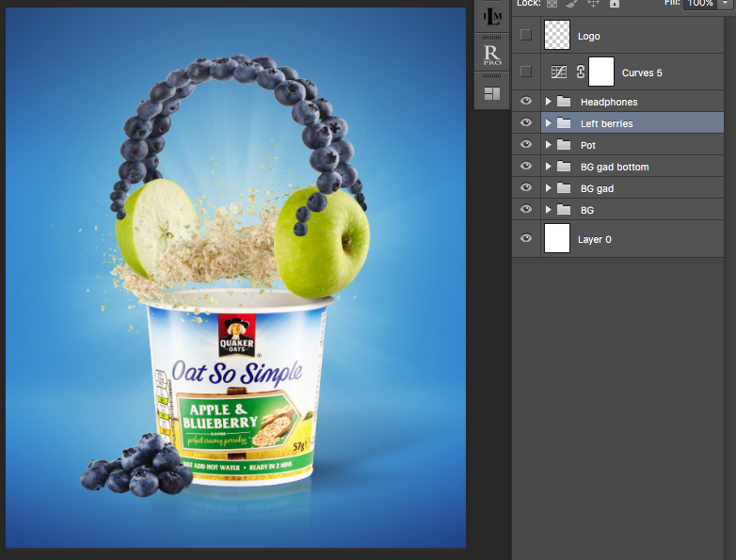This screenshot has width=736, height=560.
Task: Expand the Left berries group
Action: tap(548, 123)
